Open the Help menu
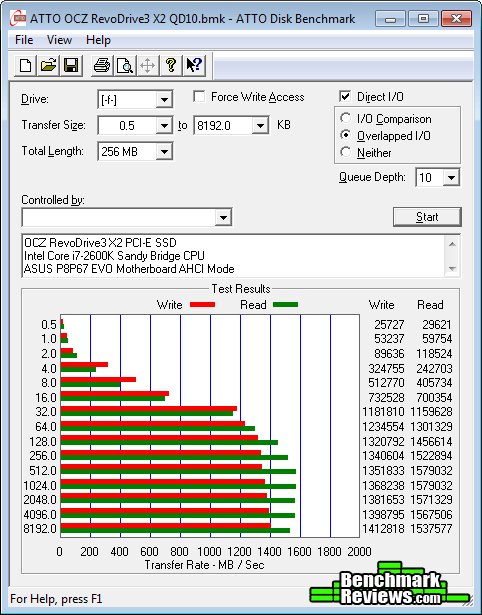 coord(98,40)
